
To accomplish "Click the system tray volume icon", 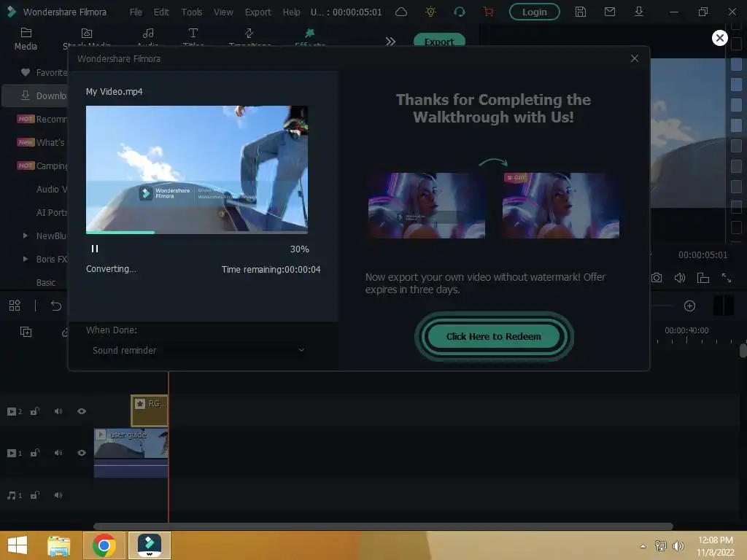I will (x=678, y=546).
